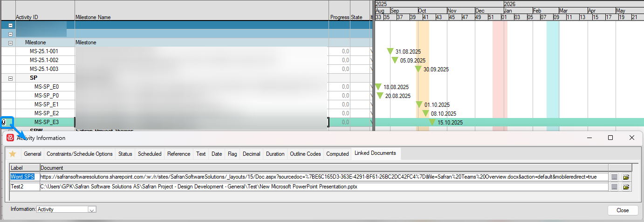Click the Document column header
This screenshot has height=222, width=644.
(x=324, y=168)
